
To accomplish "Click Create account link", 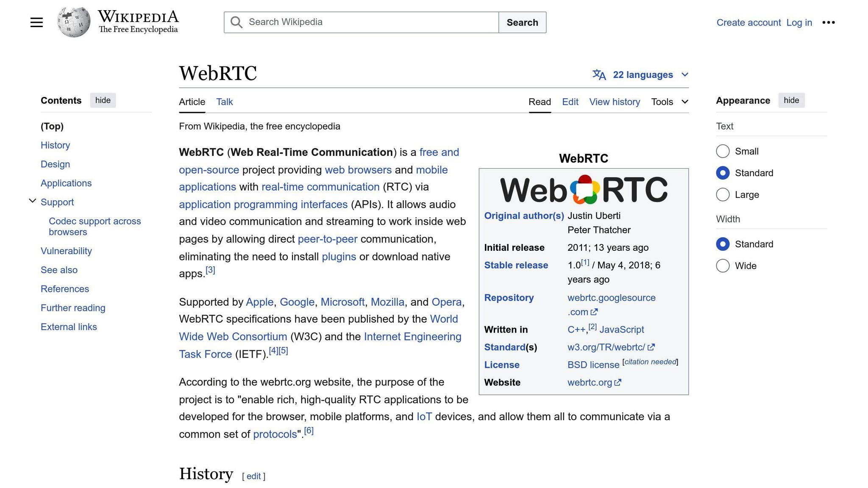I will coord(748,22).
